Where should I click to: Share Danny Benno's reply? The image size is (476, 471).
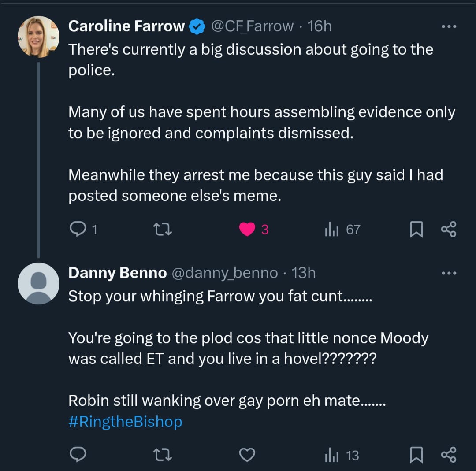449,455
